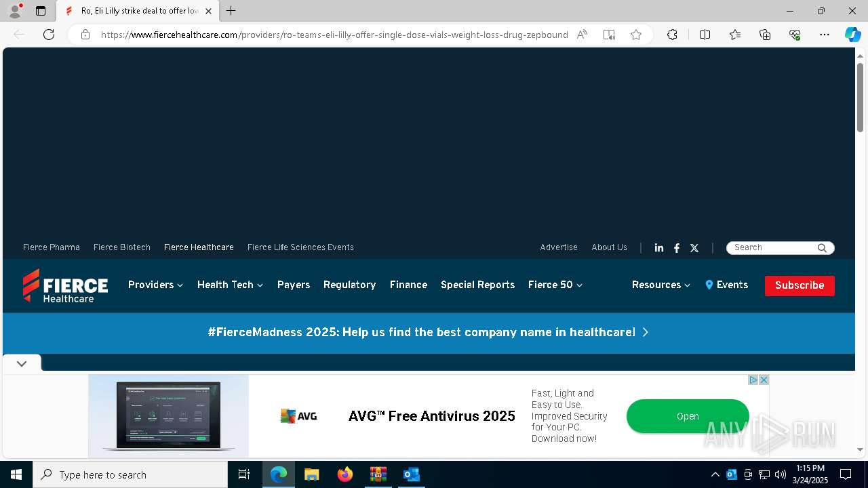Open the Special Reports menu item
The width and height of the screenshot is (868, 488).
click(x=477, y=285)
